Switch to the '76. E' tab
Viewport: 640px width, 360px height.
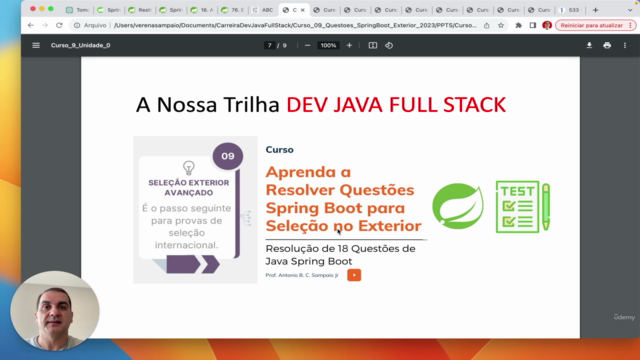pos(233,10)
